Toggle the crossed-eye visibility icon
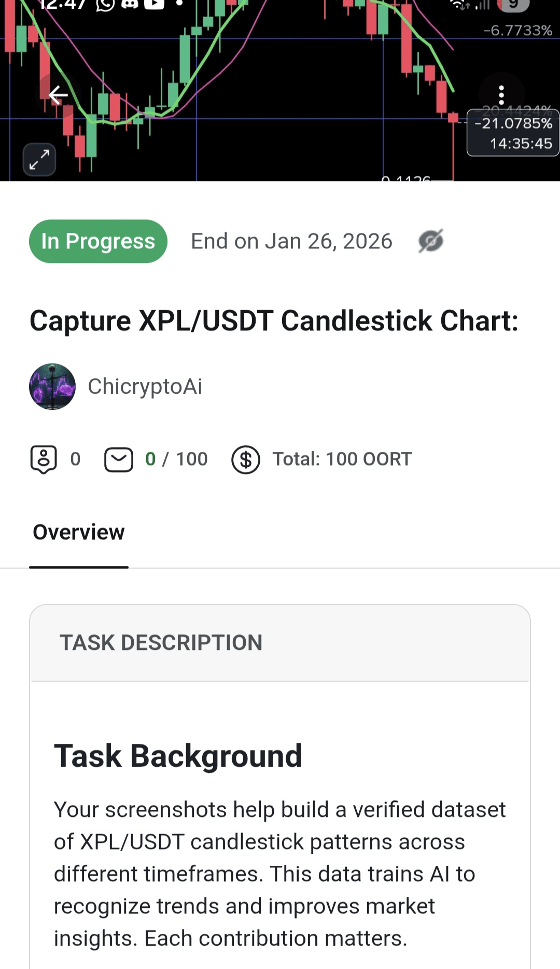The height and width of the screenshot is (969, 560). [x=431, y=241]
